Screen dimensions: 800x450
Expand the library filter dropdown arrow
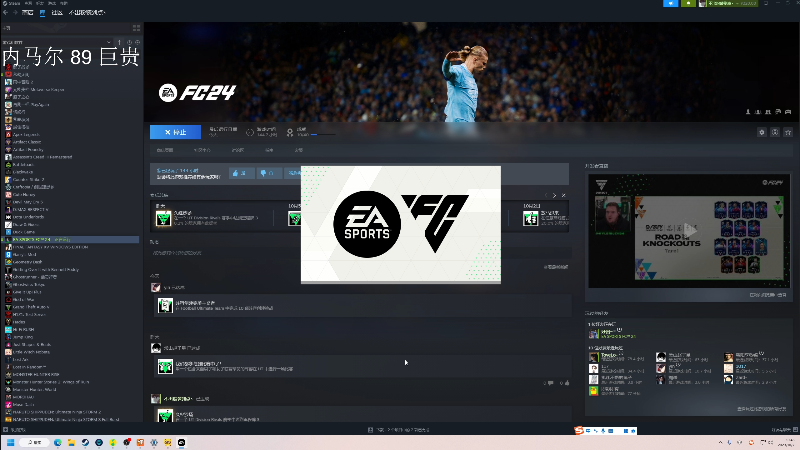109,42
